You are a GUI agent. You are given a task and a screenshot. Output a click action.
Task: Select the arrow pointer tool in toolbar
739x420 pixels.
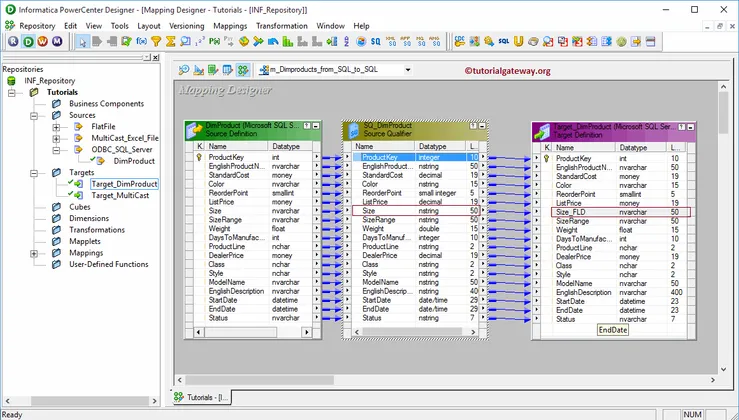pyautogui.click(x=83, y=42)
